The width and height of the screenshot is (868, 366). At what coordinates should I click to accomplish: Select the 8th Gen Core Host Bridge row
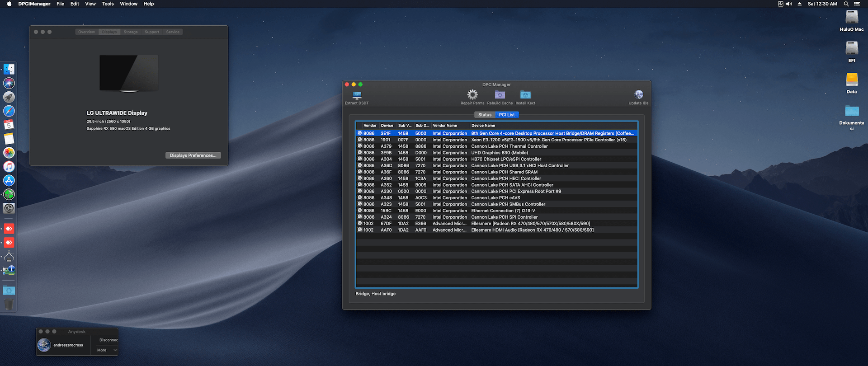[496, 133]
